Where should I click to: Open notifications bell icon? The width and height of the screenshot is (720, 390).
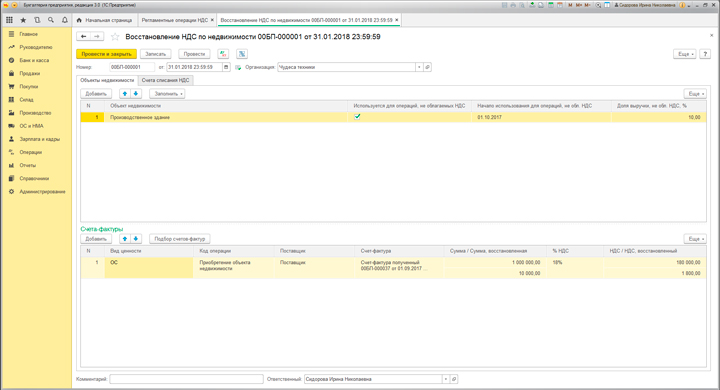coord(65,20)
